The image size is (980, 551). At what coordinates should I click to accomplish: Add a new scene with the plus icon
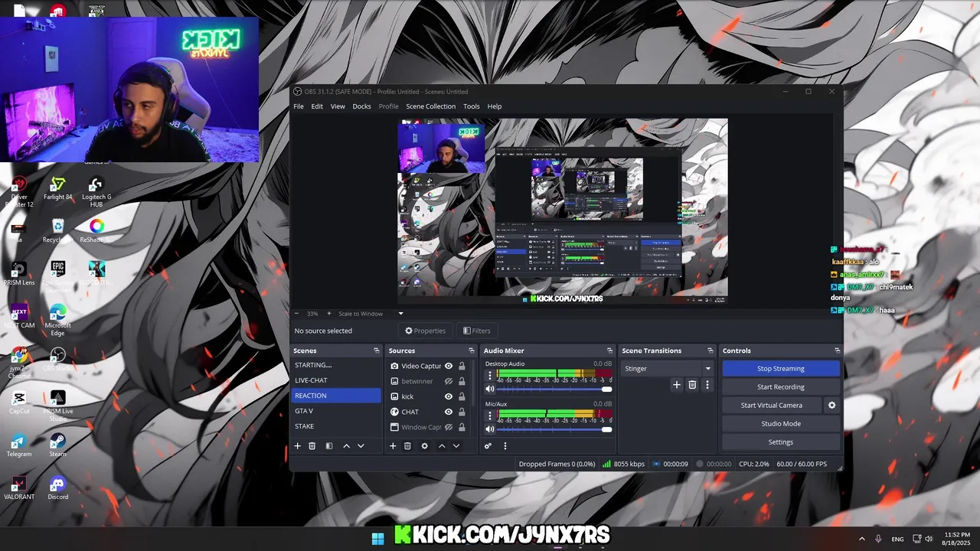click(x=298, y=446)
